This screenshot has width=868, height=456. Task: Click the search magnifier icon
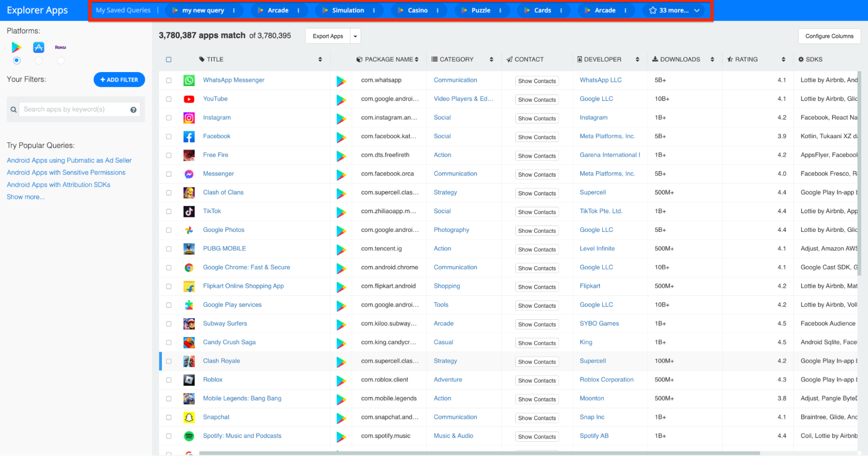click(x=13, y=110)
